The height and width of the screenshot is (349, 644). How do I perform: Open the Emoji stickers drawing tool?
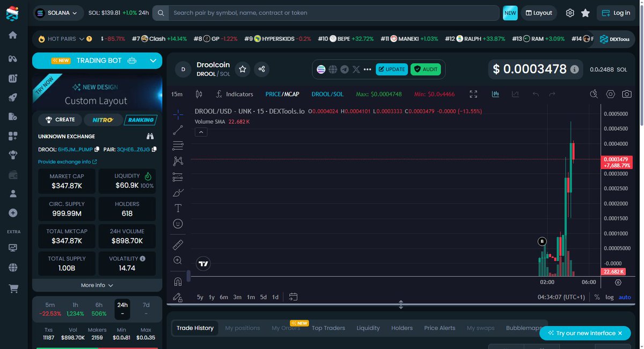177,224
